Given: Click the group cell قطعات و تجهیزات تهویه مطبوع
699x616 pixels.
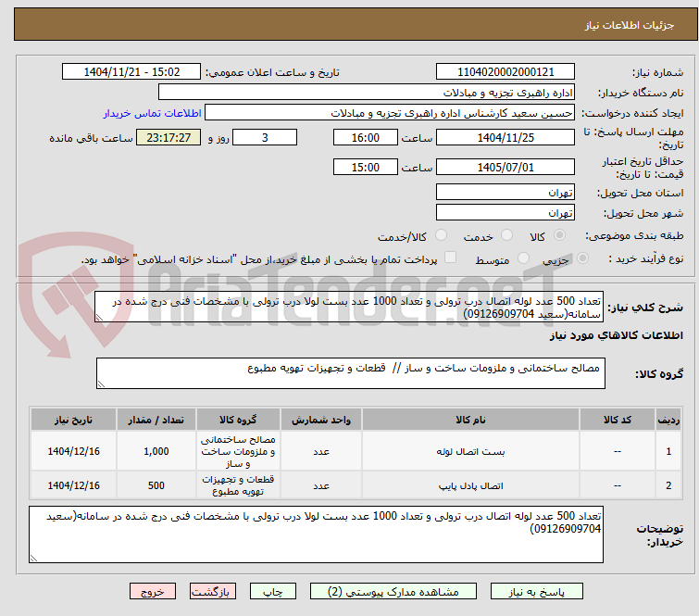Looking at the screenshot, I should 238,485.
